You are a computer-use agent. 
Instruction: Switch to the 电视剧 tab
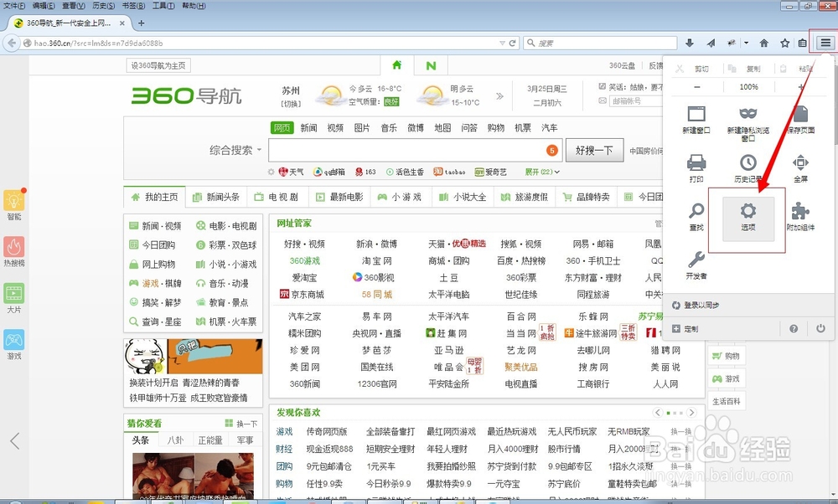pyautogui.click(x=283, y=197)
